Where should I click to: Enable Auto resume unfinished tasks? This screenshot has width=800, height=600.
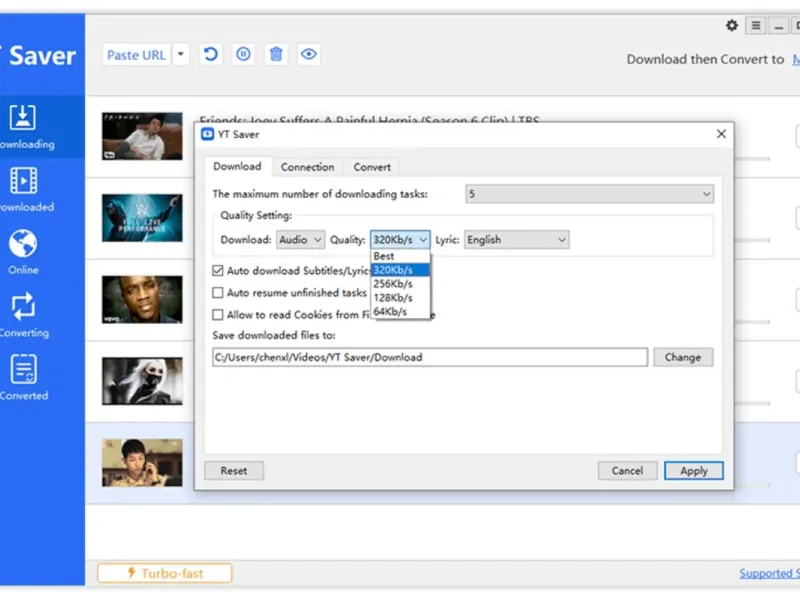pos(218,292)
